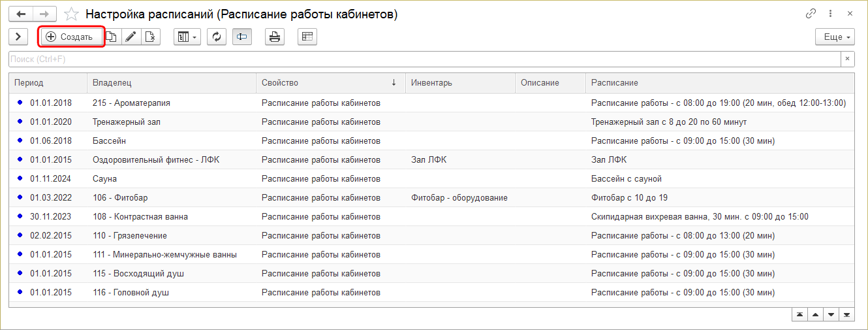Screen dimensions: 868x330
Task: Refresh the schedule list
Action: (216, 37)
